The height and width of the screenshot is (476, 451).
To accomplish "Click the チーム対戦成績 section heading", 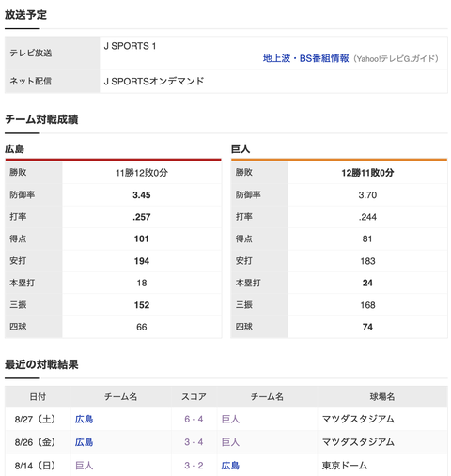I will pyautogui.click(x=41, y=119).
